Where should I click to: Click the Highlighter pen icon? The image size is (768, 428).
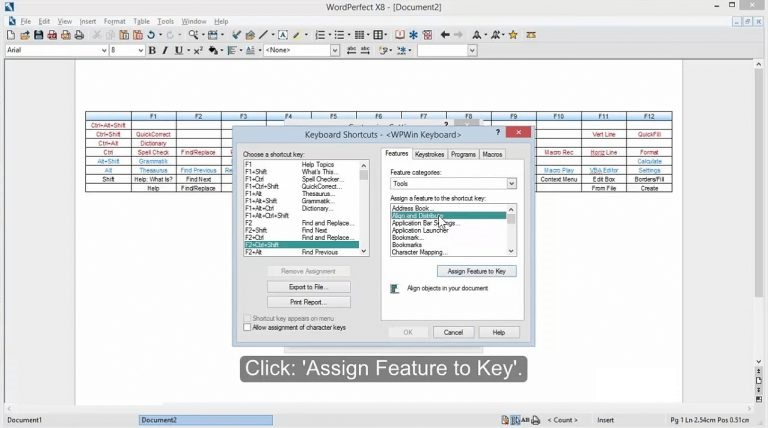[x=297, y=35]
